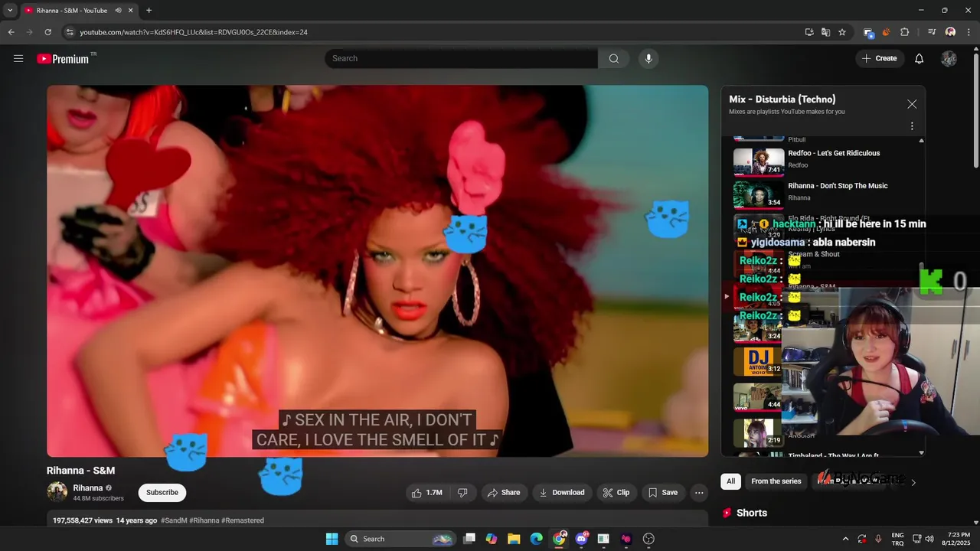Open the tab search dropdown arrow
Viewport: 980px width, 551px height.
pos(10,11)
